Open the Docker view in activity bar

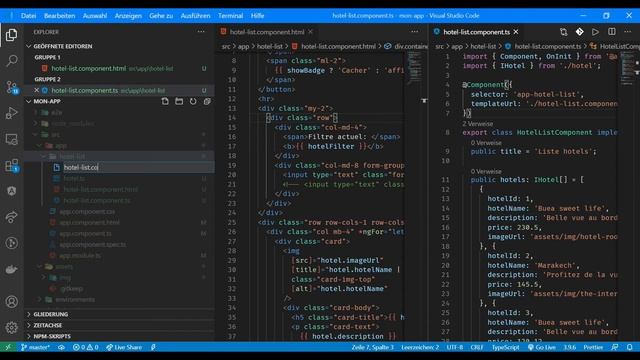(11, 269)
